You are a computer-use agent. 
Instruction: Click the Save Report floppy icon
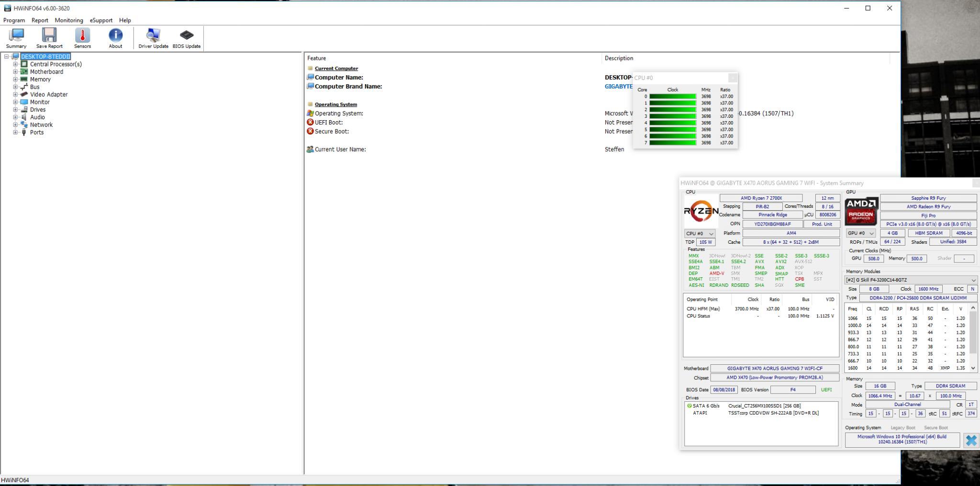pos(49,38)
